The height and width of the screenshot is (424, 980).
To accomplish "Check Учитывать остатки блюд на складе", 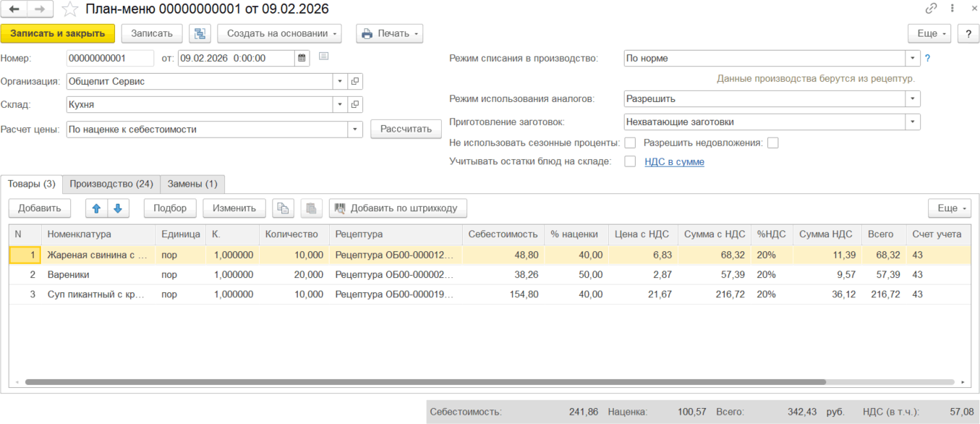I will click(630, 162).
